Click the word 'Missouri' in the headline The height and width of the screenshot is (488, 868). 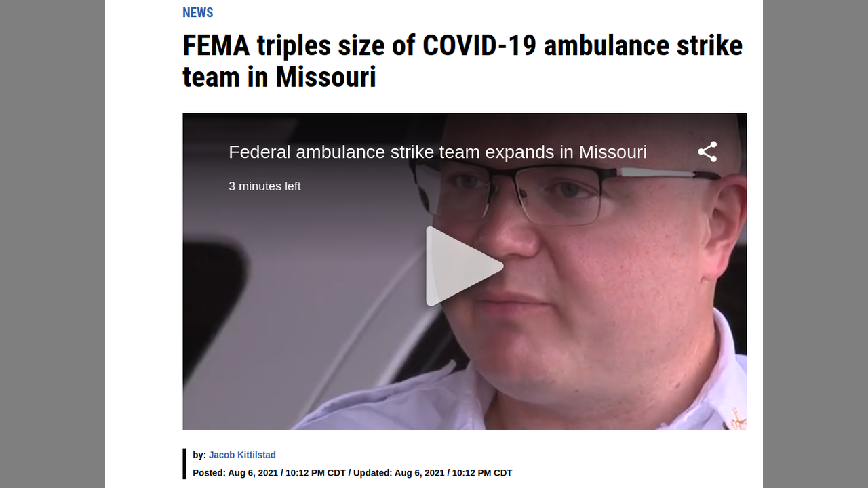326,77
